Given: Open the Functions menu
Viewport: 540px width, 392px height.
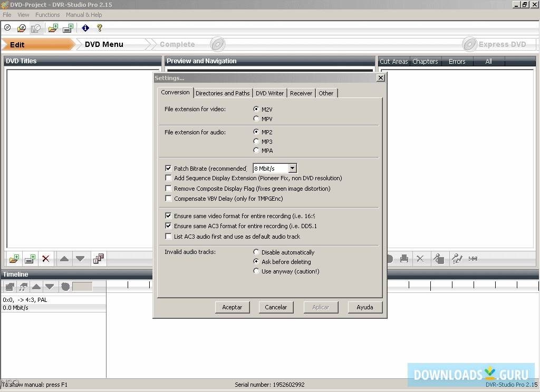Looking at the screenshot, I should [x=47, y=15].
